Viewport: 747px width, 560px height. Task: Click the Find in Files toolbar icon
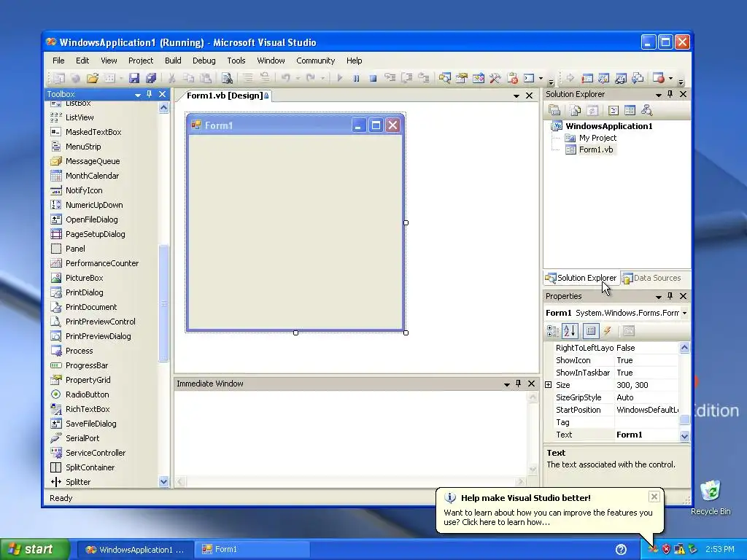pos(227,78)
